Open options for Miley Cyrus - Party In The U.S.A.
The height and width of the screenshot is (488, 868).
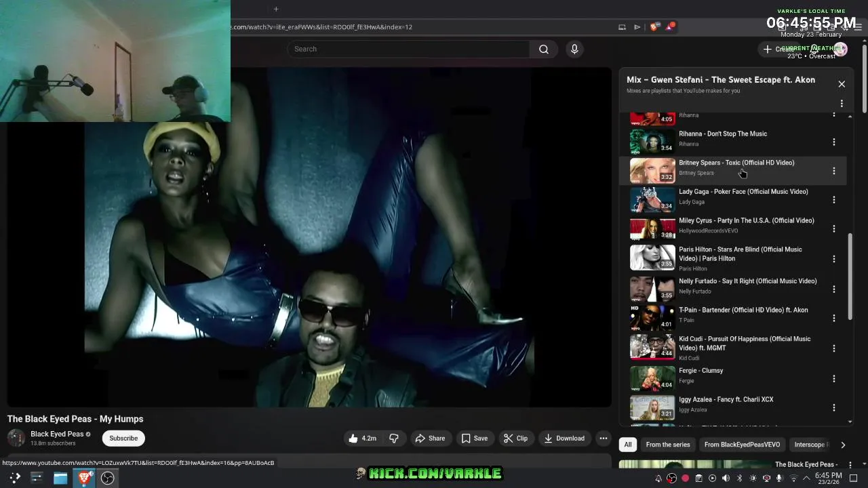834,228
